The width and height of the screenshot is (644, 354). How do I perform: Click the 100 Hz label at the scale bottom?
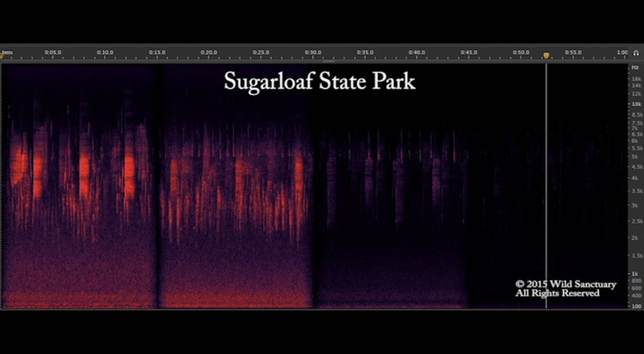tap(636, 306)
